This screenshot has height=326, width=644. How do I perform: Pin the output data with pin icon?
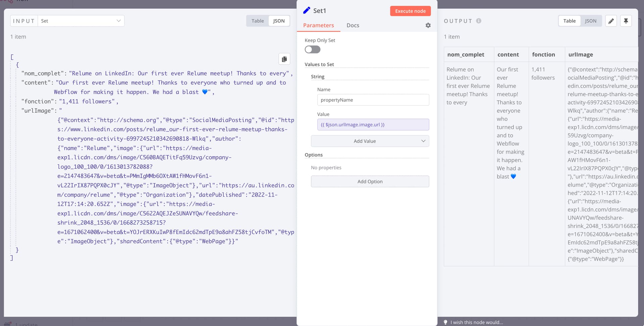[626, 21]
